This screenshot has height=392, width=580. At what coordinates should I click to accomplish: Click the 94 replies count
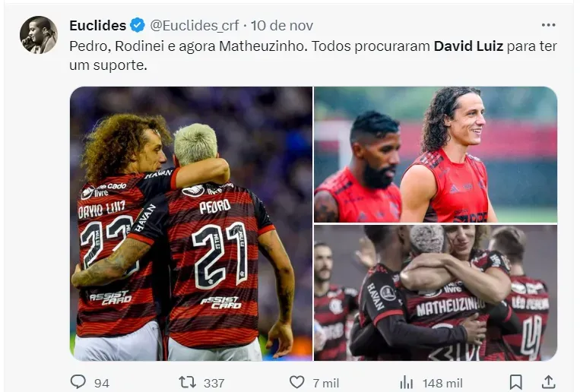pos(102,383)
